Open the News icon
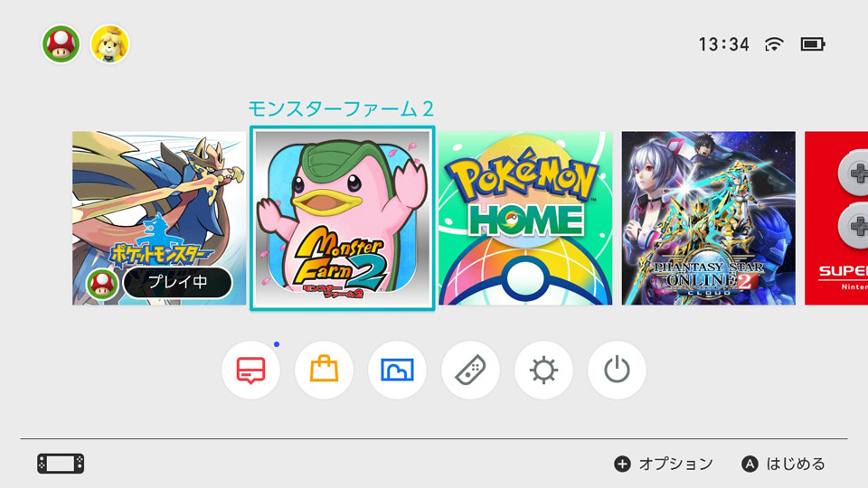Viewport: 868px width, 488px height. 250,371
